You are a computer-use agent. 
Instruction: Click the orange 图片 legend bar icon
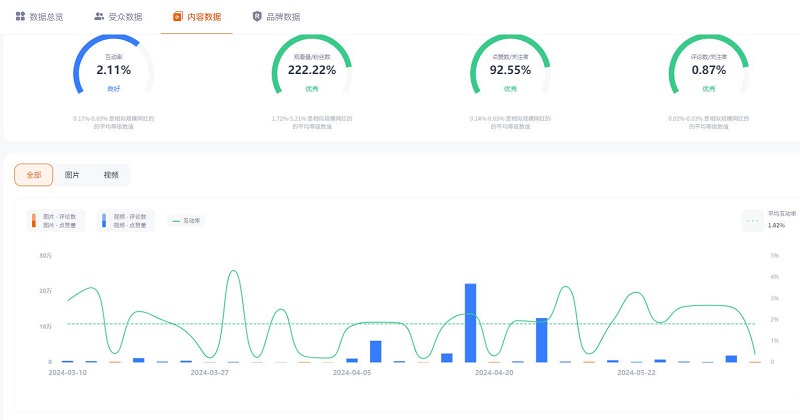click(33, 221)
